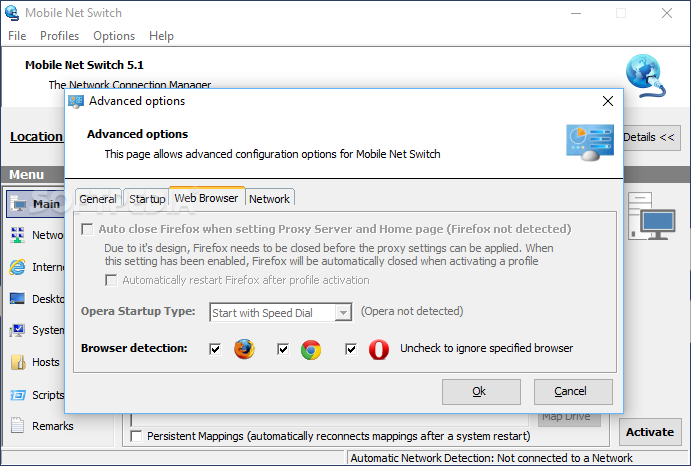Click the Firefox browser icon

(244, 349)
